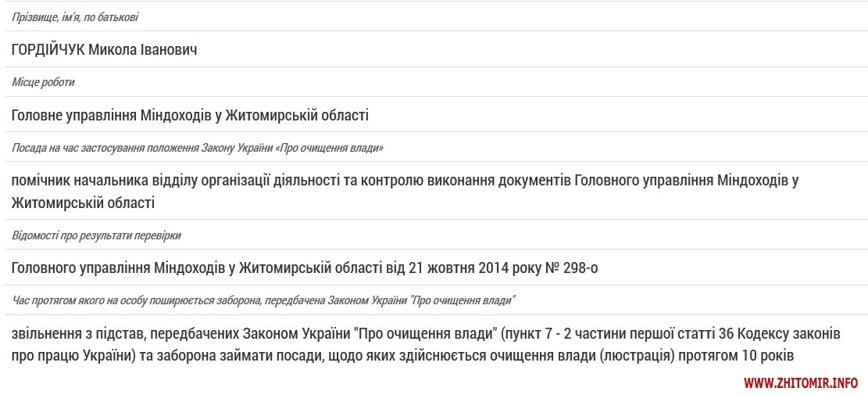Click the patronymic Іванович
Viewport: 868px width, 395px height.
(x=170, y=50)
